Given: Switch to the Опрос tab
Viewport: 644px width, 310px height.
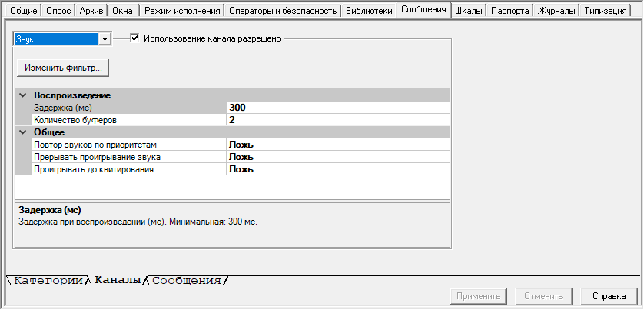Looking at the screenshot, I should tap(58, 11).
